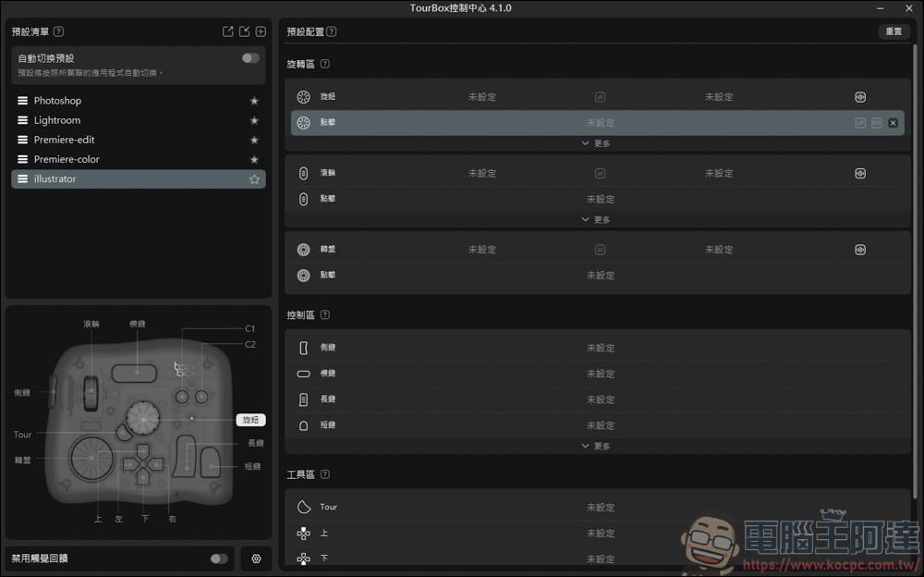Click the swap icon in 滾輪 row
Viewport: 924px width, 577px height.
pyautogui.click(x=600, y=174)
